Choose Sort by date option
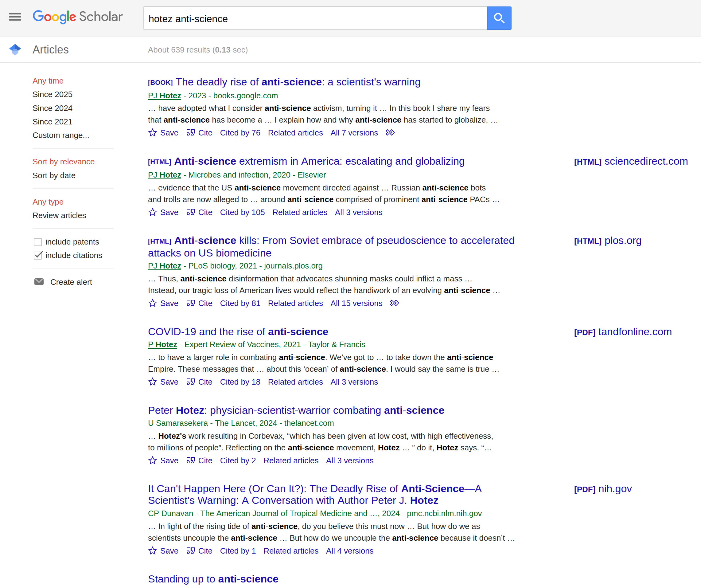Screen dimensions: 701x588 click(x=54, y=175)
